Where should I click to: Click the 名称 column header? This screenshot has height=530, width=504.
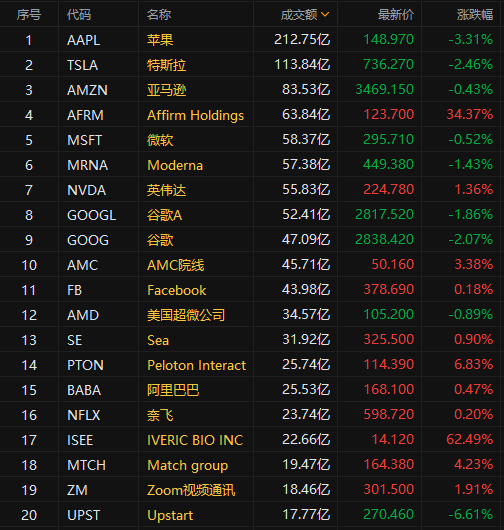click(159, 15)
